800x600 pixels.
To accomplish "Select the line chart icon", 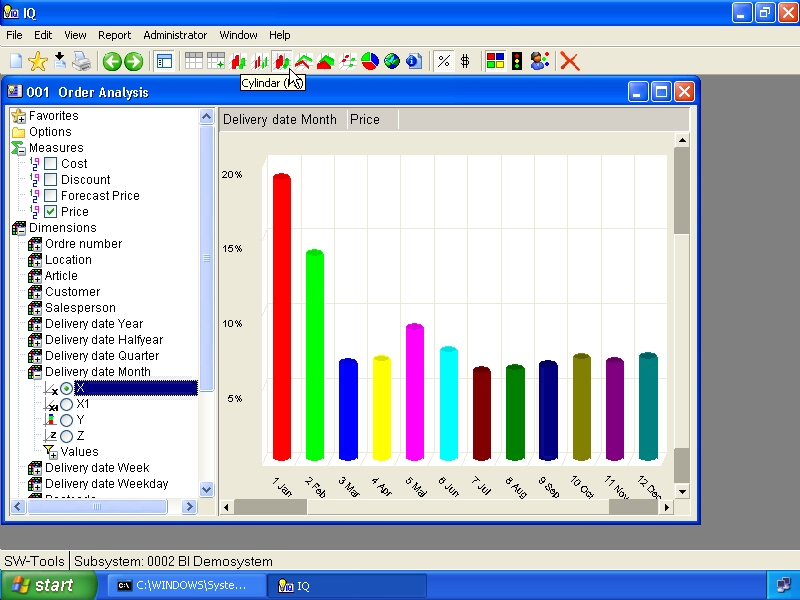I will [x=304, y=62].
